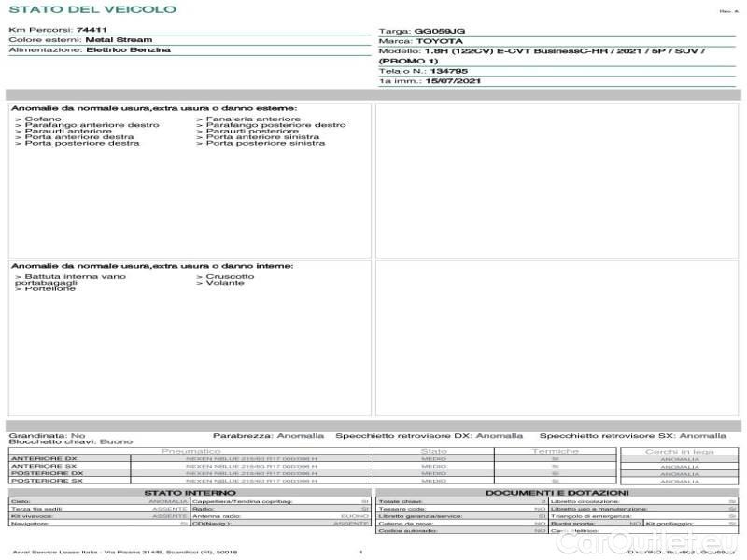Select the 'Cofano' anomaly entry
Viewport: 747px width, 560px height.
click(38, 119)
